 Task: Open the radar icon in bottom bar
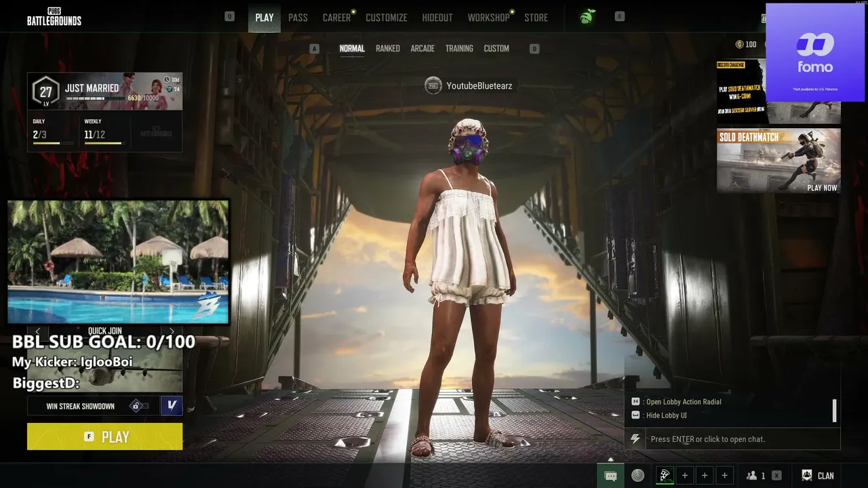tap(637, 476)
